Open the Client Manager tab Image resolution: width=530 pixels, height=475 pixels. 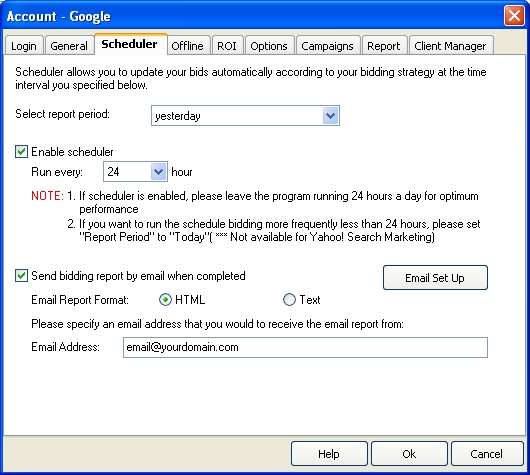[x=450, y=45]
